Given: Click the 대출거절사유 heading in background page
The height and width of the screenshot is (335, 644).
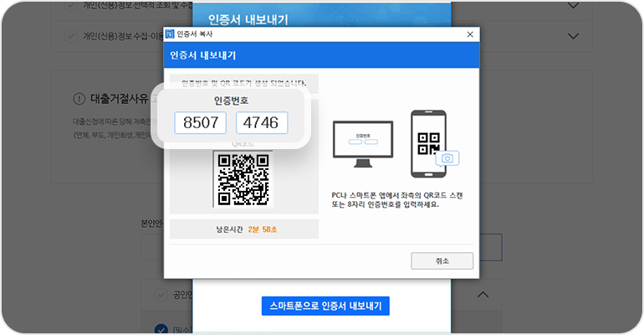Looking at the screenshot, I should pos(119,99).
